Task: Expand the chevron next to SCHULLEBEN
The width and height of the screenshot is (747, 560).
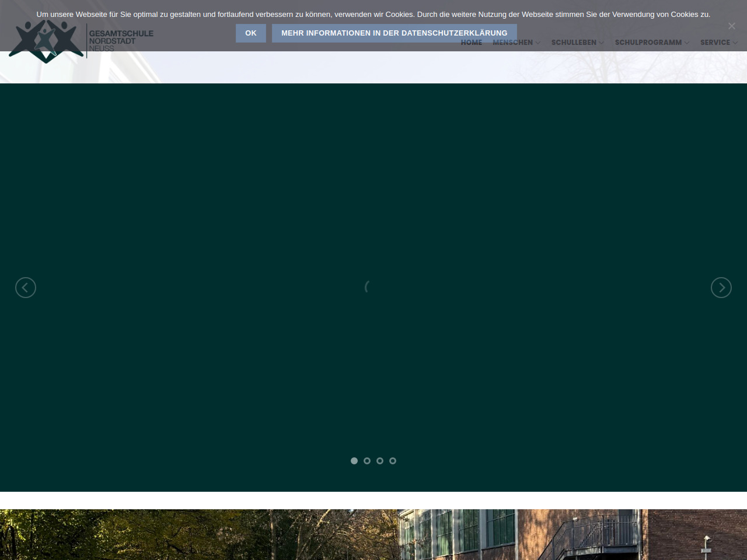Action: (x=602, y=43)
